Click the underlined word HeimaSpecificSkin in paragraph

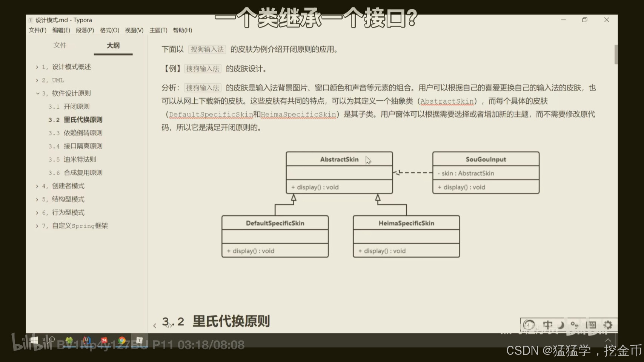(298, 114)
